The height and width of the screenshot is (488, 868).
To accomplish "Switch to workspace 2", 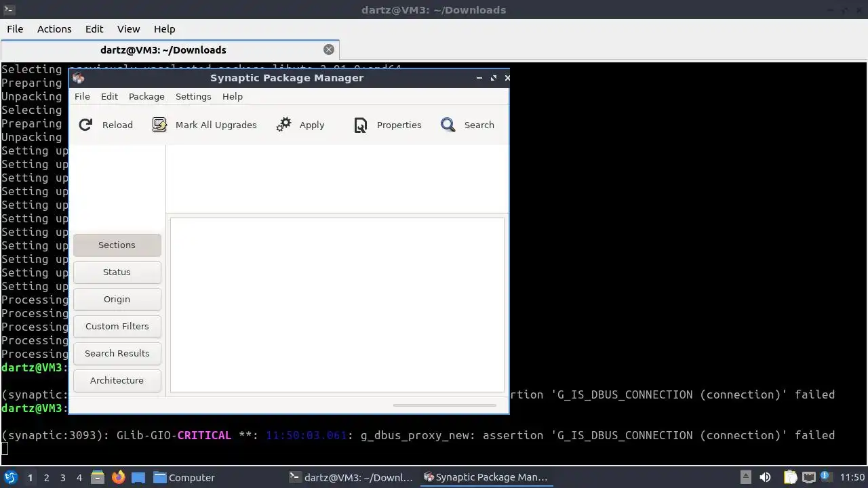I will pos(46,477).
